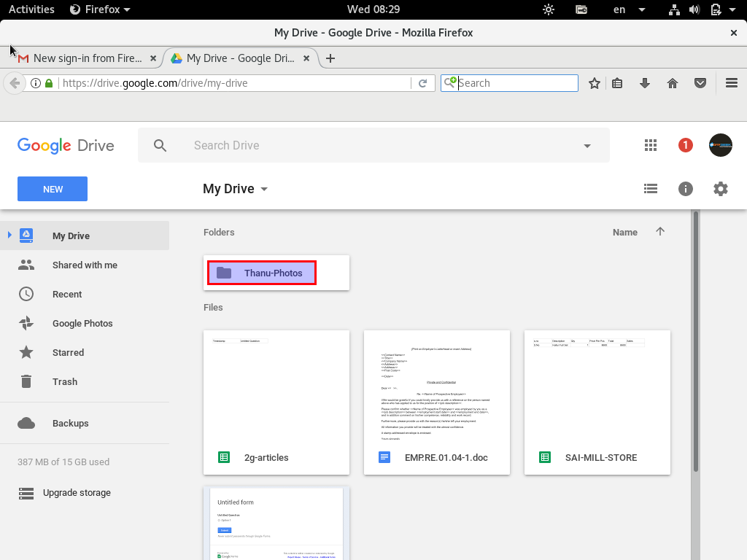
Task: Open Firefox downloads arrow
Action: click(645, 83)
